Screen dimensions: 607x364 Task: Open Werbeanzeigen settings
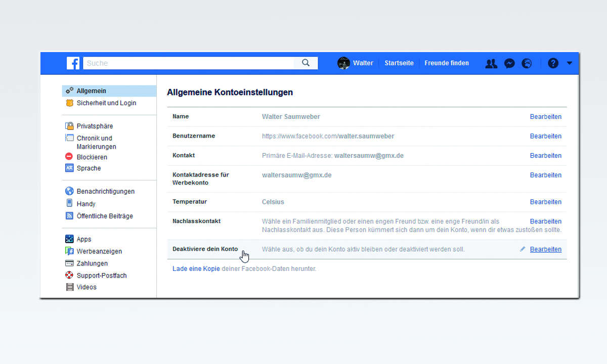[99, 251]
